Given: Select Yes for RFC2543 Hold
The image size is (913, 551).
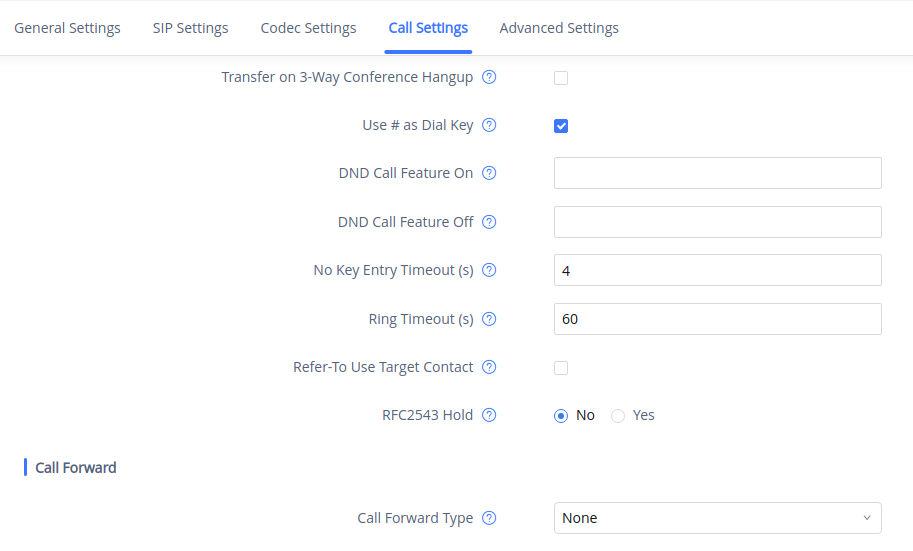Looking at the screenshot, I should (618, 416).
